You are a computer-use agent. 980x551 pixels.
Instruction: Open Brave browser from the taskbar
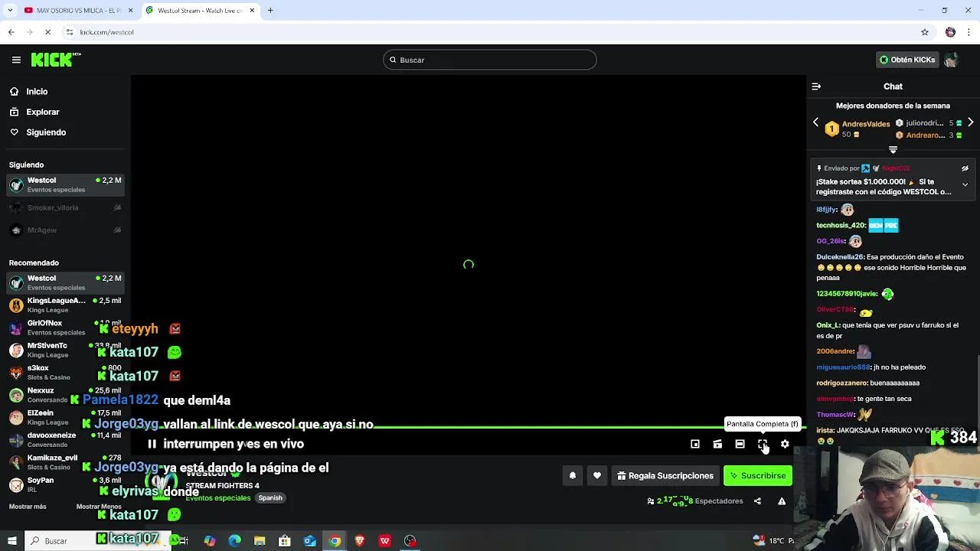[360, 541]
